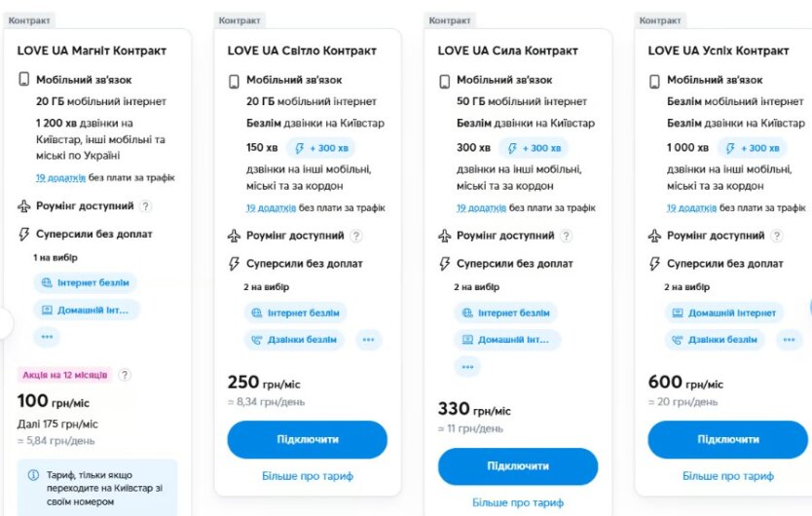Screen dimensions: 812x516
Task: Show info about Акція на 12 місяців
Action: (x=125, y=375)
